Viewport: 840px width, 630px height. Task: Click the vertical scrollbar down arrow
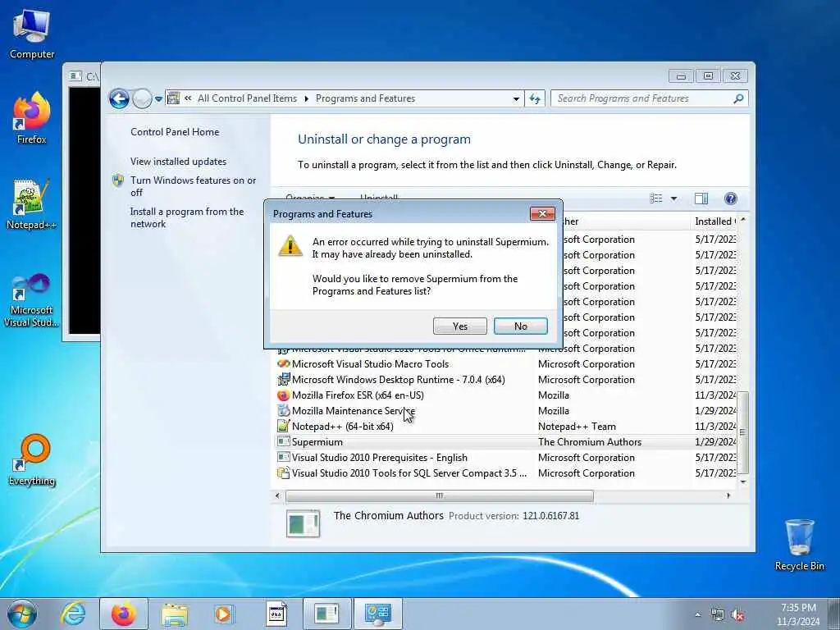pos(743,482)
